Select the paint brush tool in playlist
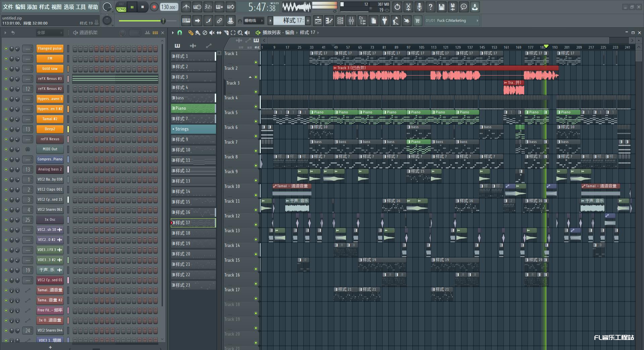 click(x=198, y=33)
